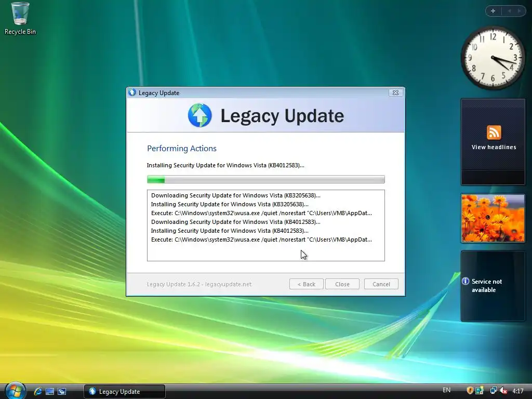This screenshot has width=532, height=399.
Task: Click the taskbar clock showing 4:17
Action: [518, 391]
